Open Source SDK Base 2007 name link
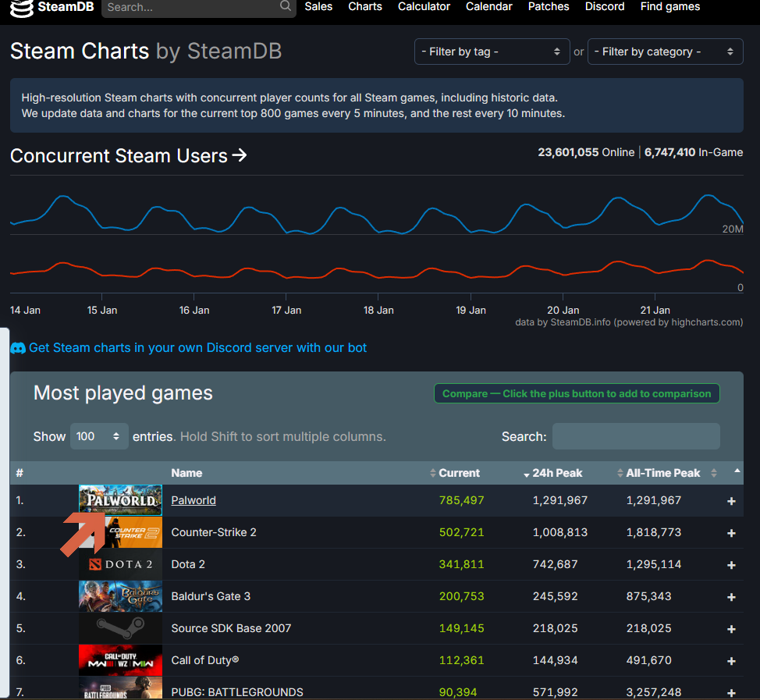Screen dimensions: 760x700 point(231,628)
